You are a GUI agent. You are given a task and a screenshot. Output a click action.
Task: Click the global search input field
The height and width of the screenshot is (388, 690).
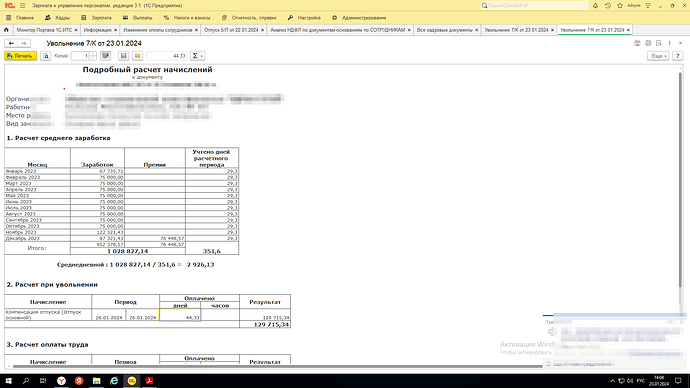[x=534, y=5]
